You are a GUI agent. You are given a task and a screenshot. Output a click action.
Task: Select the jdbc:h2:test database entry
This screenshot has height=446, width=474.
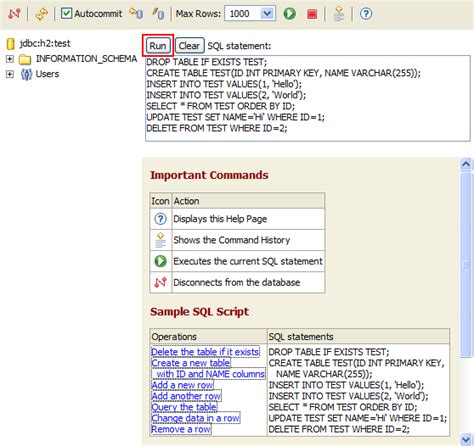(x=45, y=43)
